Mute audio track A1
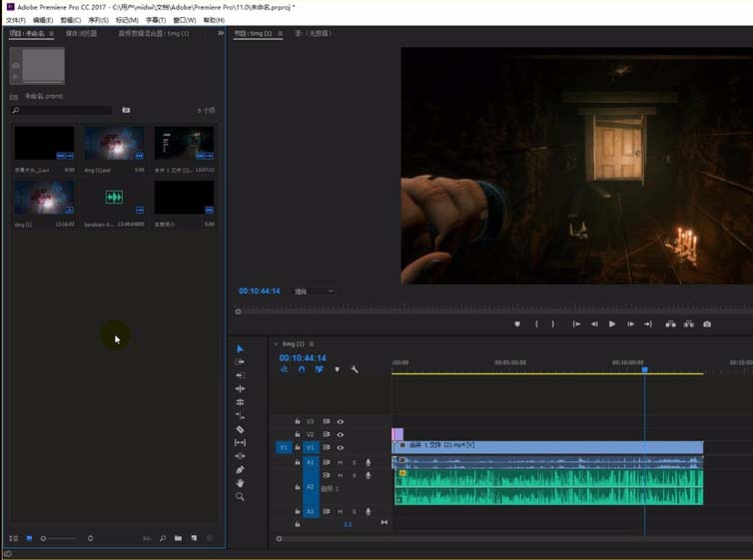The image size is (753, 560). pyautogui.click(x=340, y=462)
